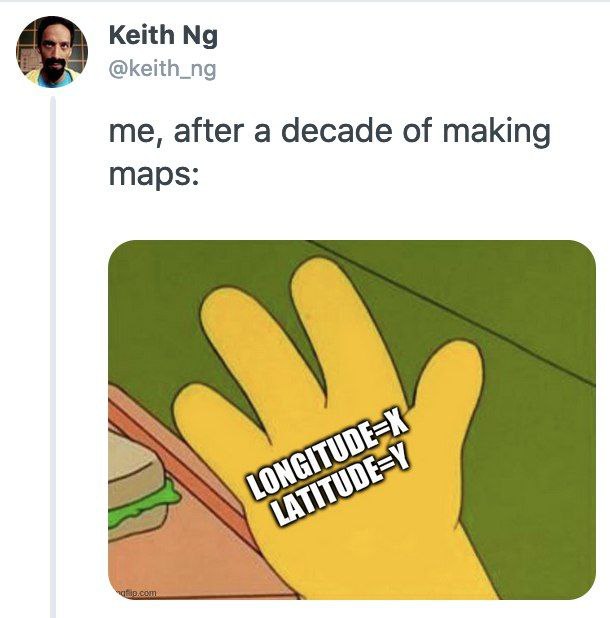
Task: Click the mustache in the profile photo
Action: click(x=52, y=63)
